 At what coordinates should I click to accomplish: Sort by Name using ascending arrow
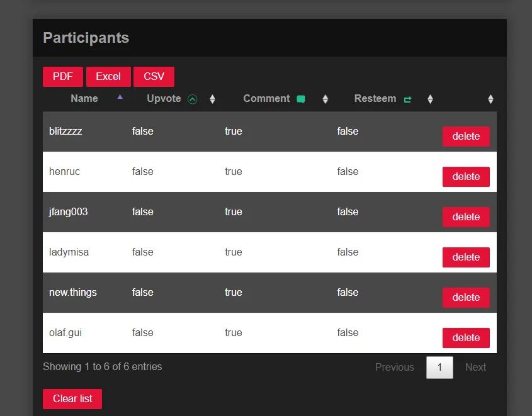coord(120,98)
